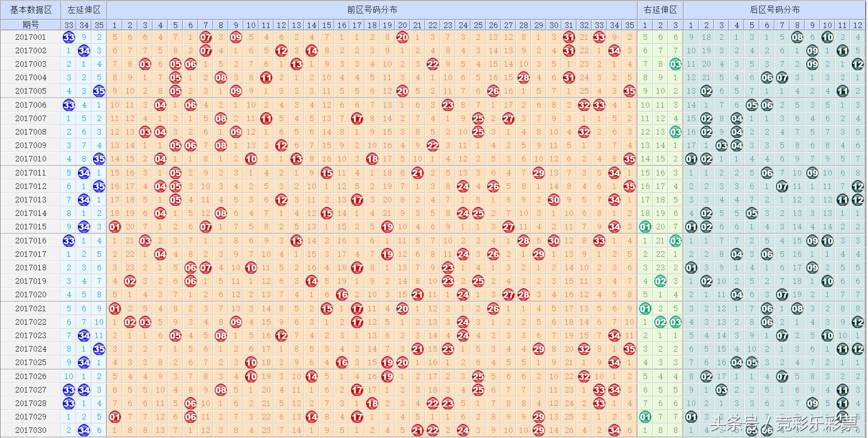Viewport: 868px width, 438px height.
Task: Click red ball 19 in row 2017015
Action: (x=387, y=227)
